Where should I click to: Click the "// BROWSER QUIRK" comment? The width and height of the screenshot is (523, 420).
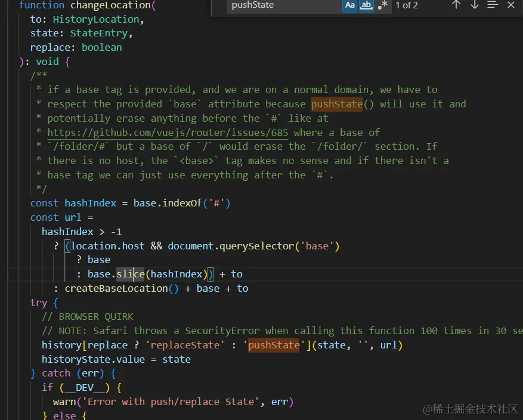(x=88, y=317)
